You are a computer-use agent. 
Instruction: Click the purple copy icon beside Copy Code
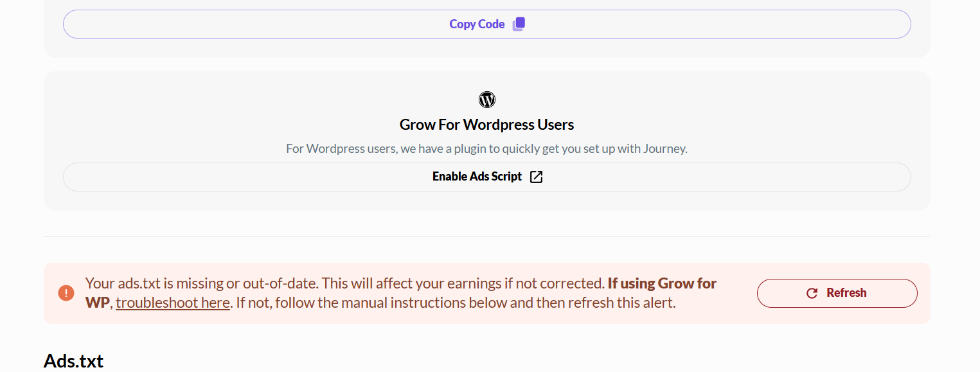519,24
